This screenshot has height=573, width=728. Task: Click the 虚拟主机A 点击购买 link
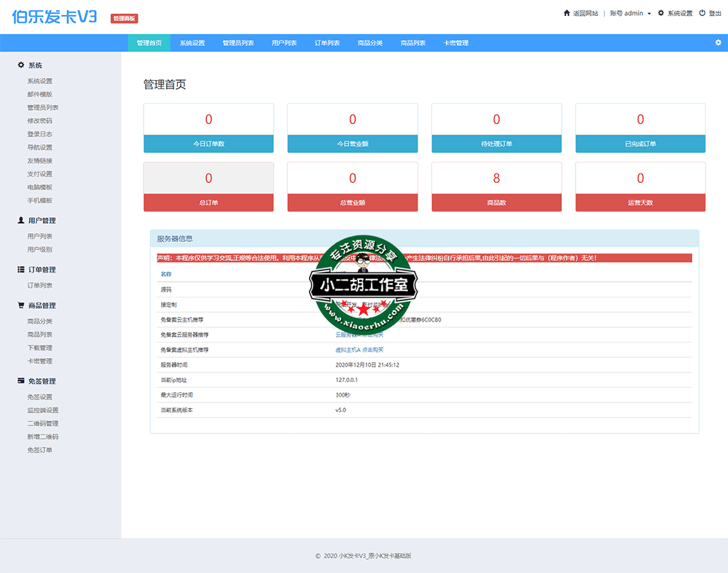pos(359,350)
